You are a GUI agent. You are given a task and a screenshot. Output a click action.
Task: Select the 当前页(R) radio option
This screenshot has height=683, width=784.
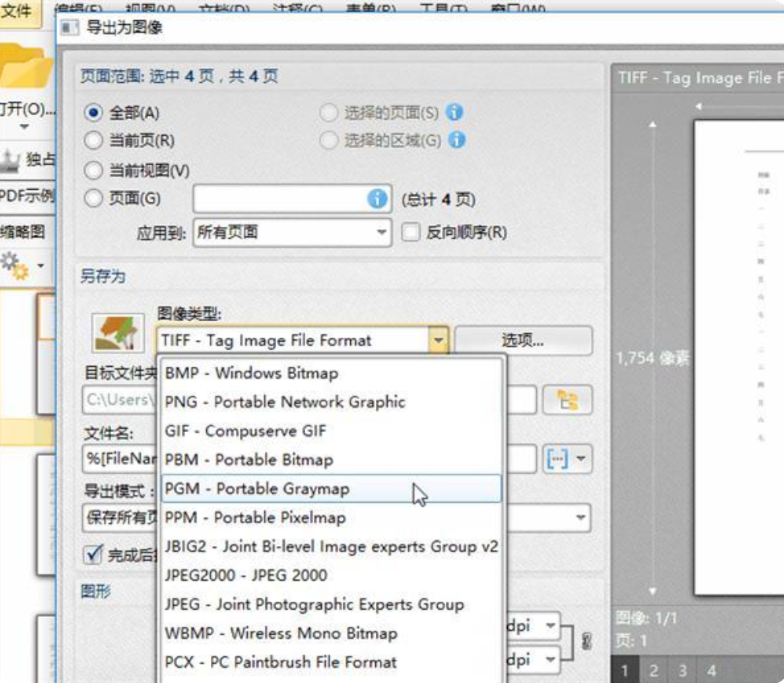[94, 141]
